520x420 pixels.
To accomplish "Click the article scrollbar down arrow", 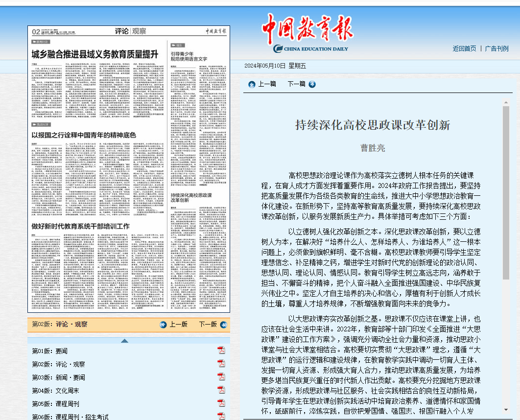I will [x=506, y=409].
